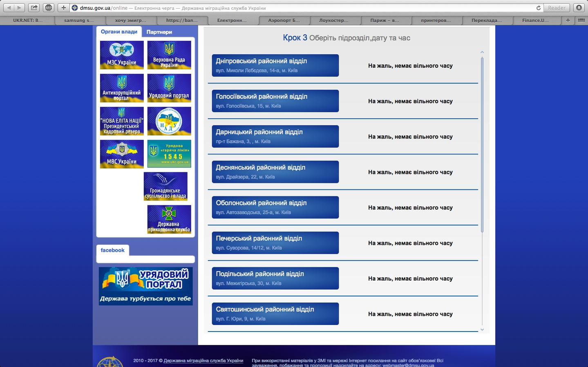Viewport: 588px width, 367px height.
Task: Click the Антикорупційний портал banner
Action: point(122,88)
